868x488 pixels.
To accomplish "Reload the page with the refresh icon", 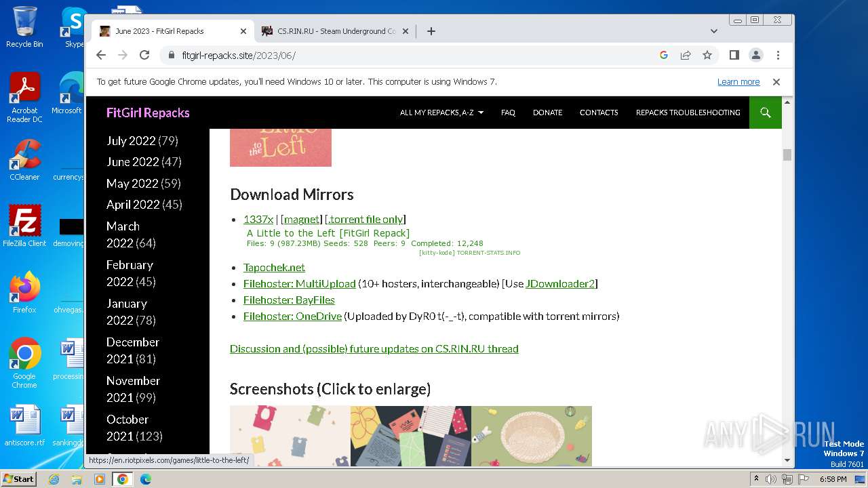I will point(144,55).
